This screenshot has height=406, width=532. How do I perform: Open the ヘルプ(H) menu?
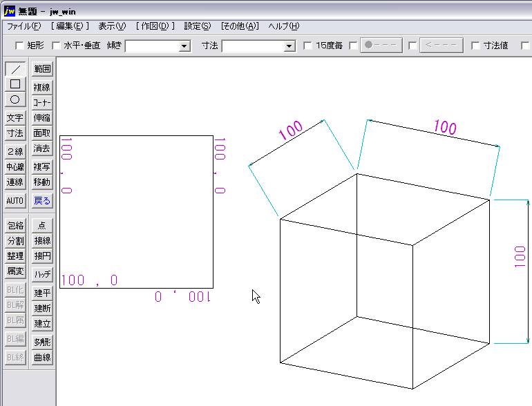[284, 26]
